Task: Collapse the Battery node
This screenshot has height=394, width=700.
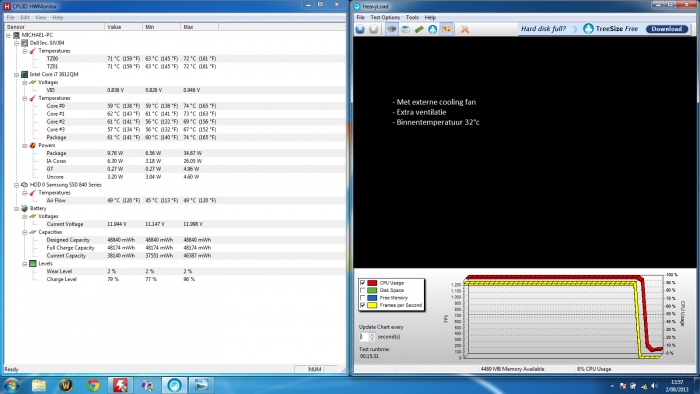Action: [17, 209]
